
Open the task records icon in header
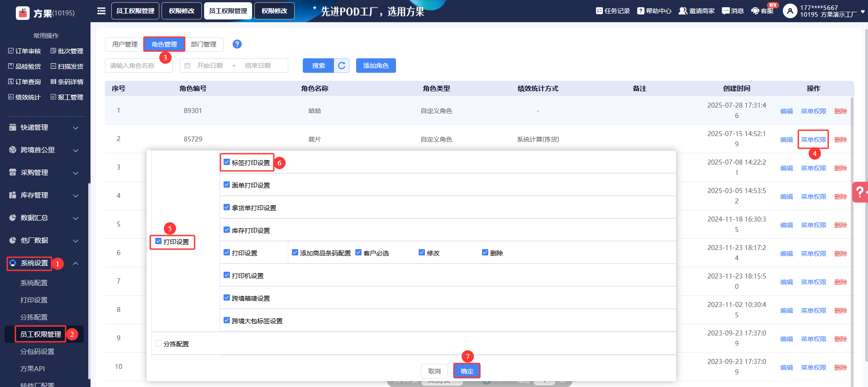coord(599,11)
